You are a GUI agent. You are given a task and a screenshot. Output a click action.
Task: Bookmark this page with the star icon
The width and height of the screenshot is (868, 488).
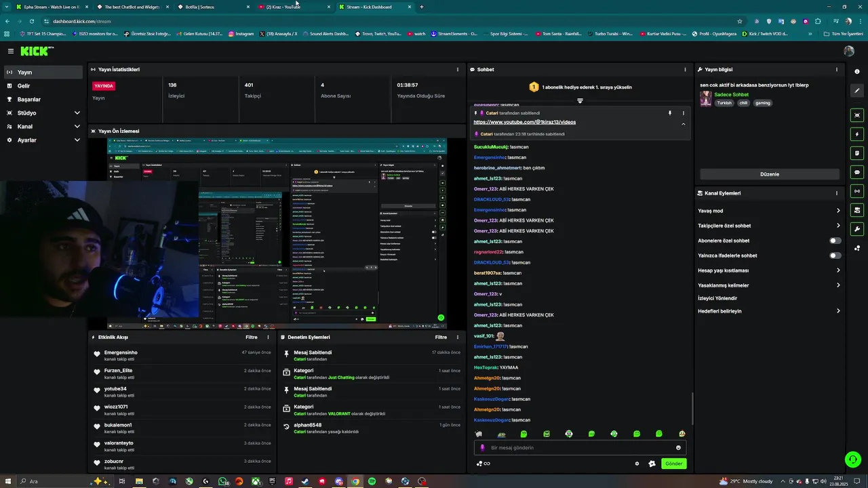[x=739, y=21]
